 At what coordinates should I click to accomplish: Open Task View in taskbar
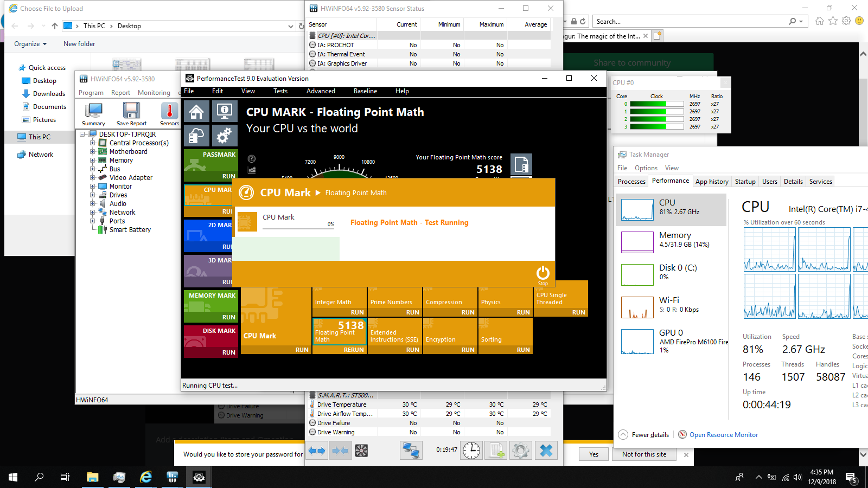click(x=65, y=477)
